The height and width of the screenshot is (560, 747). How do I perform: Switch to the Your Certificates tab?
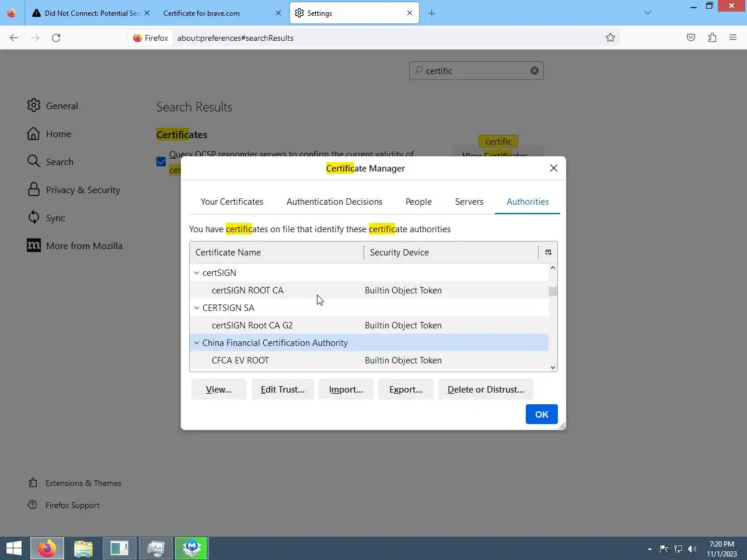pos(232,201)
